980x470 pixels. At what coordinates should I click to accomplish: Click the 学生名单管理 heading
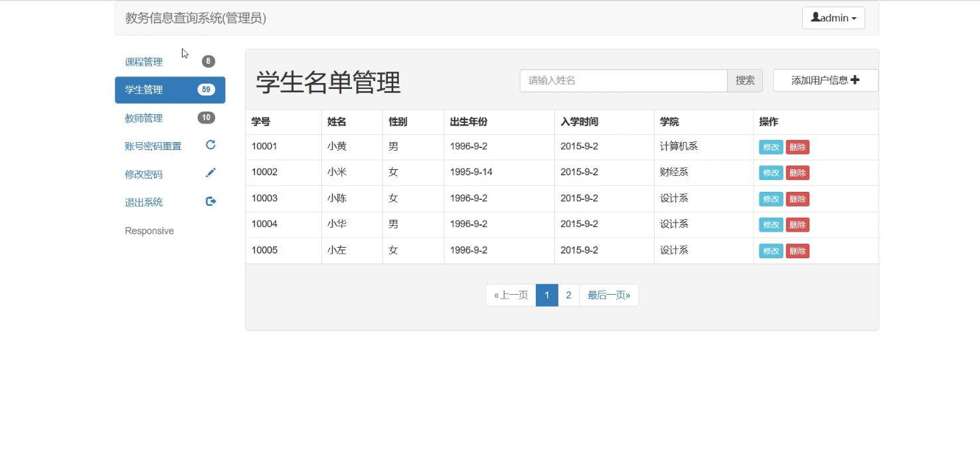point(328,82)
